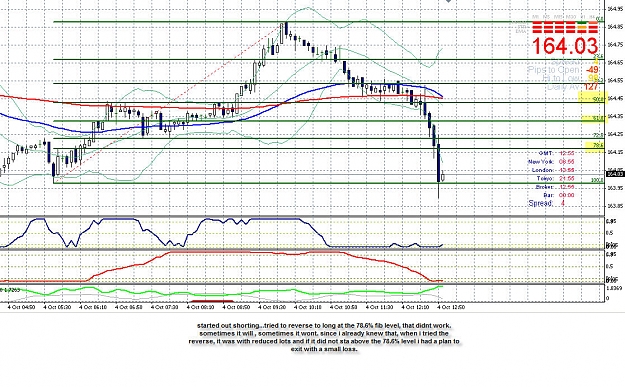This screenshot has width=625, height=387.
Task: Select the '4 Oct 11:30' time axis label
Action: (x=379, y=307)
